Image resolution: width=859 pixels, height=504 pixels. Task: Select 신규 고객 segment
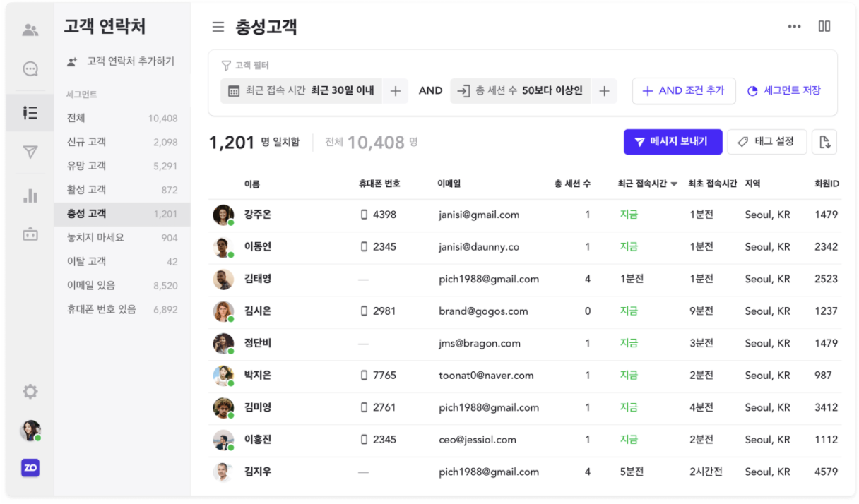pyautogui.click(x=86, y=142)
